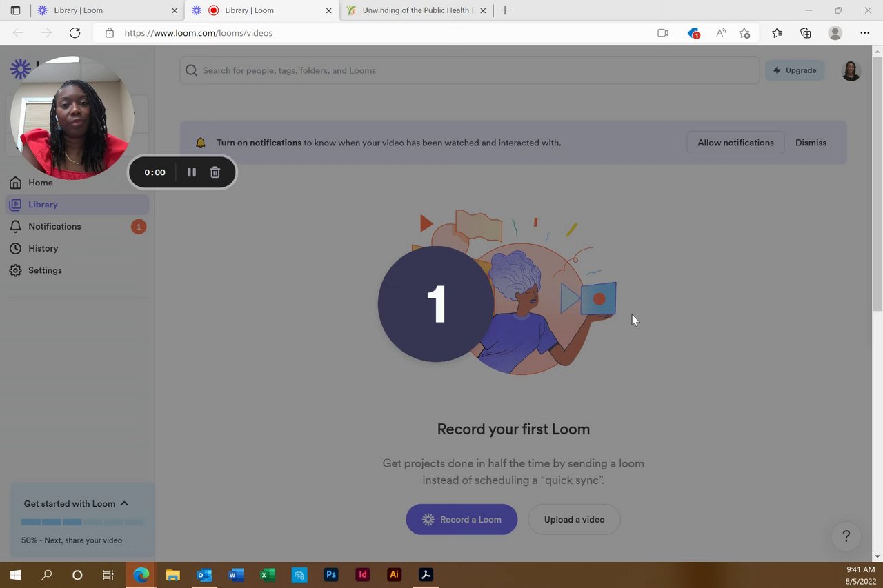
Task: Select Library in the sidebar
Action: (77, 205)
